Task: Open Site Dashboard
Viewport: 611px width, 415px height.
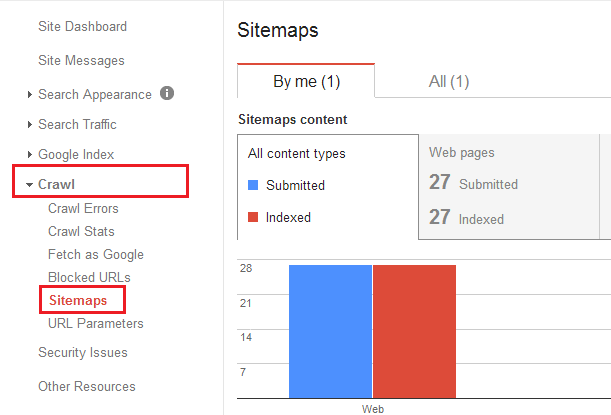Action: (x=82, y=26)
